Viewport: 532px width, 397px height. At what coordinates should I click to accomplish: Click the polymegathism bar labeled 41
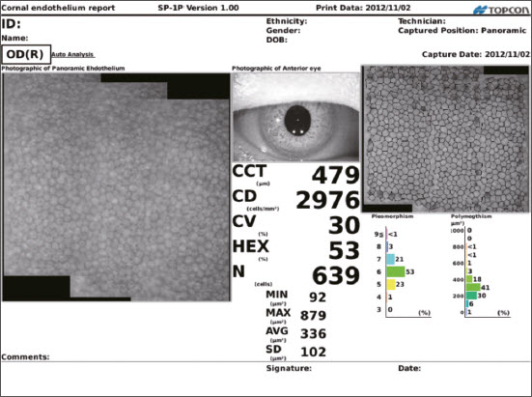click(473, 287)
